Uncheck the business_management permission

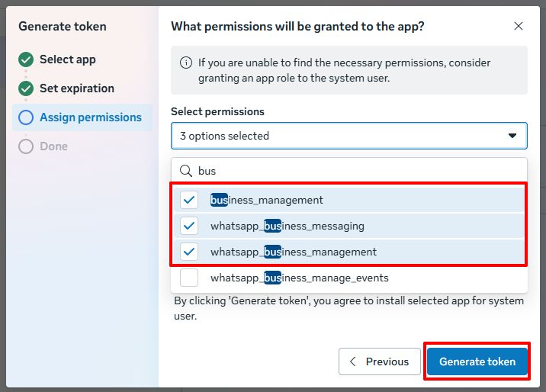pos(189,200)
